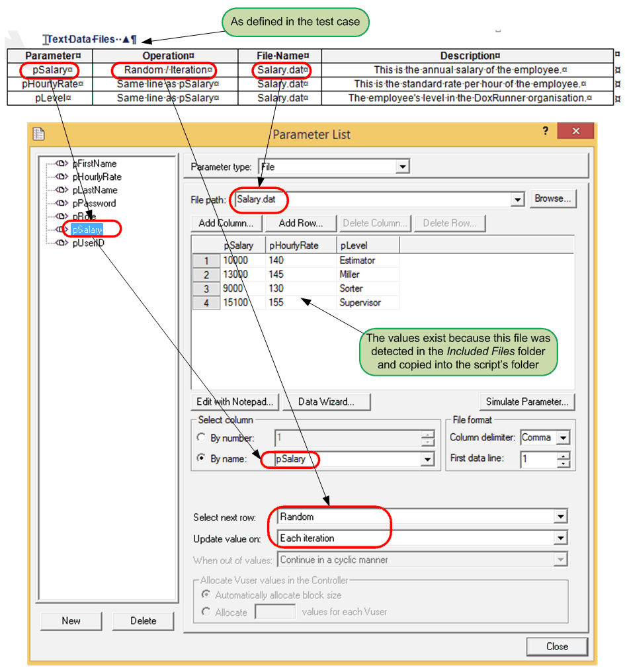This screenshot has height=672, width=625.
Task: Select pFirstName in the parameter tree
Action: [95, 163]
